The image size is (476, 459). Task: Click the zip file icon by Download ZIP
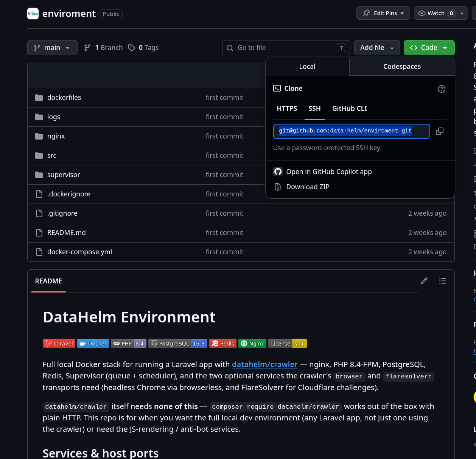point(278,187)
